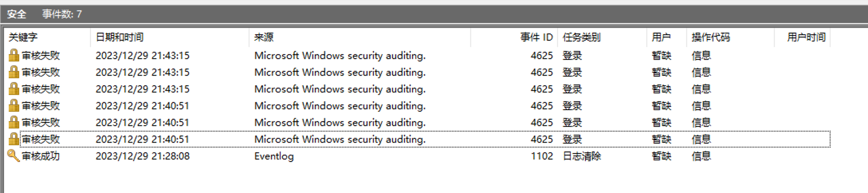Click the 日志清除 task category cell
The image size is (868, 193).
[x=581, y=156]
